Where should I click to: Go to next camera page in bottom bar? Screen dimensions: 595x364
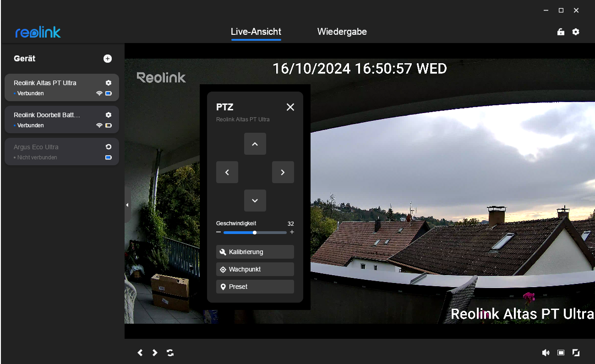point(155,353)
